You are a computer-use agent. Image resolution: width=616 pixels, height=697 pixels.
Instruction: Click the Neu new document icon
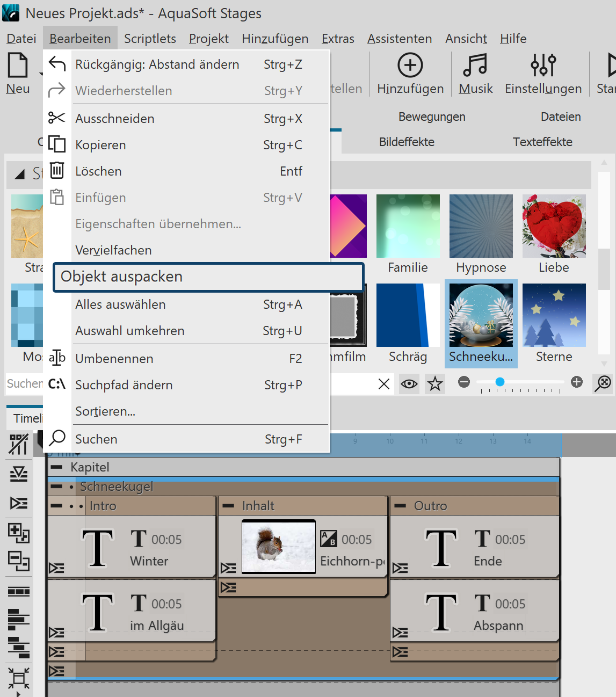click(x=18, y=66)
